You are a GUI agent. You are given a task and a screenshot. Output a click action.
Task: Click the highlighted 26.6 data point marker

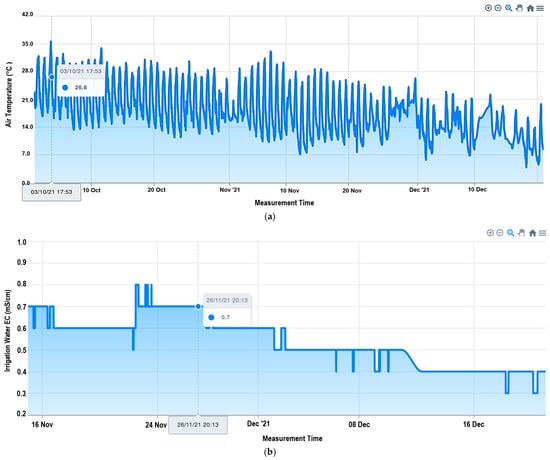[x=52, y=77]
